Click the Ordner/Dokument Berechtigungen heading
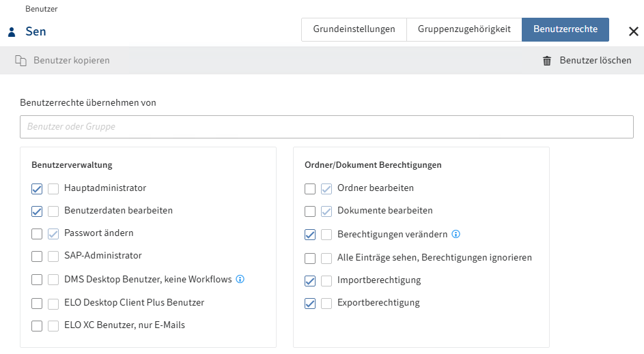Screen dimensions: 644x354 click(x=373, y=165)
